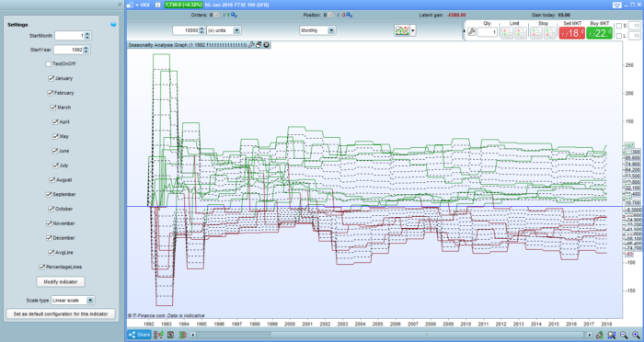This screenshot has width=644, height=342.
Task: Uncheck the February checkbox
Action: (x=50, y=93)
